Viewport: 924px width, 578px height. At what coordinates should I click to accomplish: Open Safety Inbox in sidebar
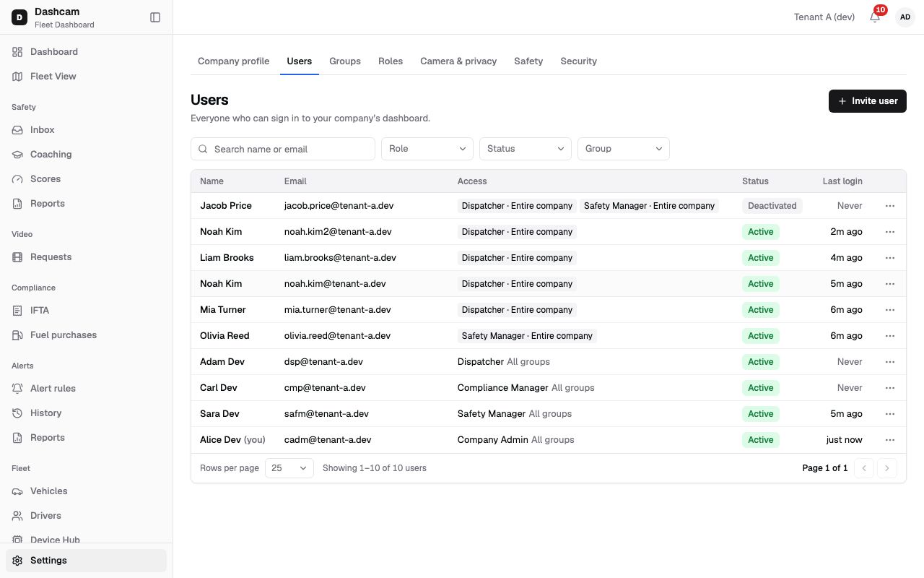pyautogui.click(x=86, y=130)
